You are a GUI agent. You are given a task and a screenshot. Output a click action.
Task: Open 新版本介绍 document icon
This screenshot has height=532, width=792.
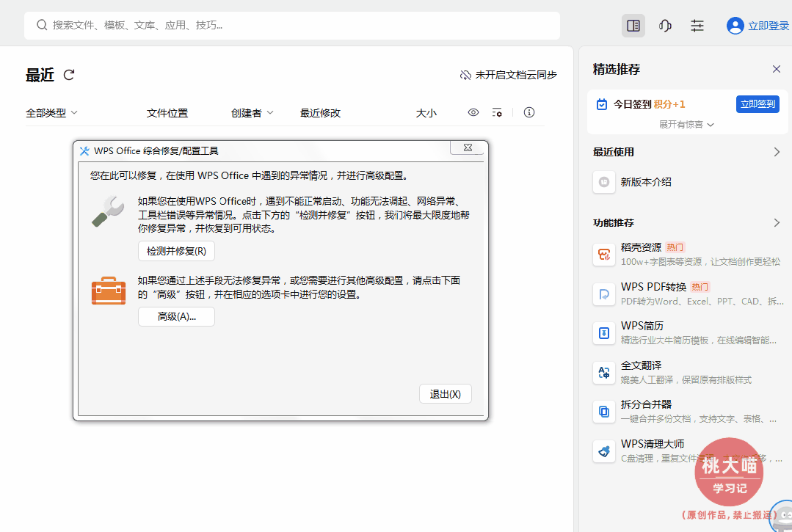point(604,182)
